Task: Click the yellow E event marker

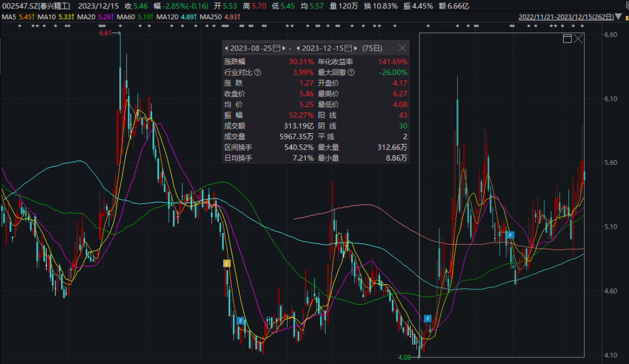Action: 227,264
